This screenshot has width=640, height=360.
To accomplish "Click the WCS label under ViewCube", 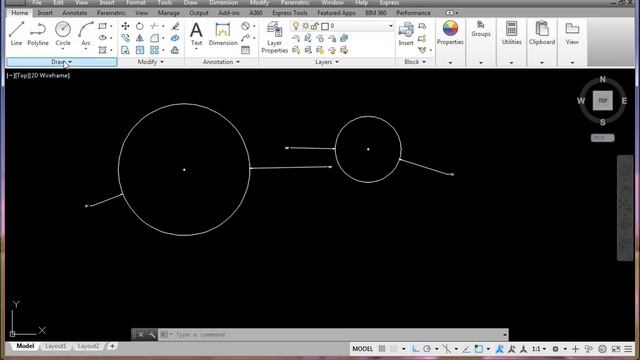I will pyautogui.click(x=602, y=138).
